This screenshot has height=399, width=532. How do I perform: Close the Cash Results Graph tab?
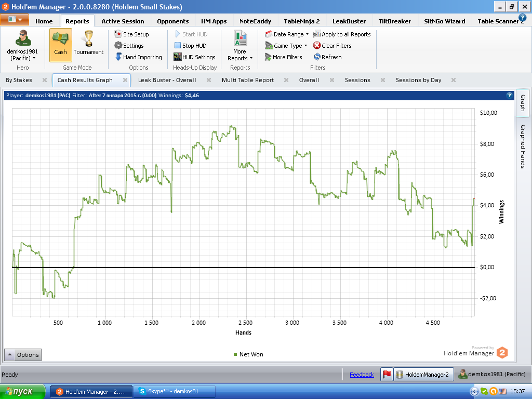tap(125, 80)
